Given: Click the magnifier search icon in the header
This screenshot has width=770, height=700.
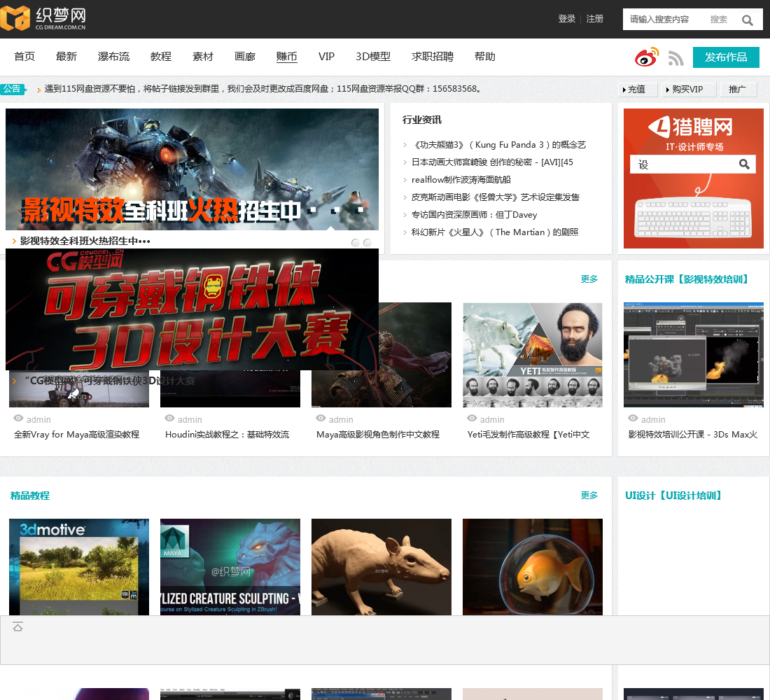Looking at the screenshot, I should coord(748,20).
